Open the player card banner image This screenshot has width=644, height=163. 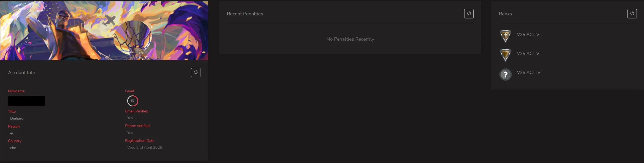104,31
